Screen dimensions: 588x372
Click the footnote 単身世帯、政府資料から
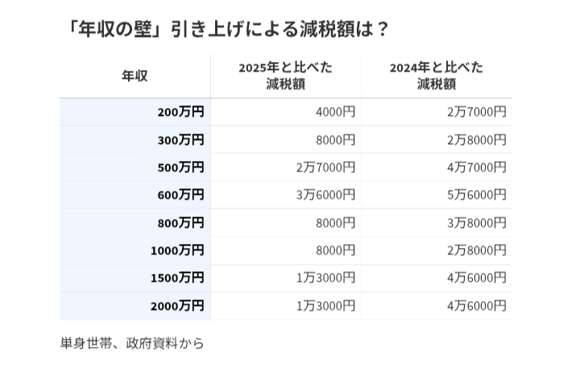click(x=132, y=343)
